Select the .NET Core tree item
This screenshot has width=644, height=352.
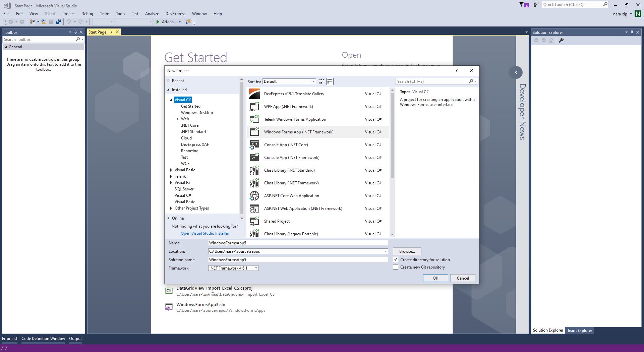(x=190, y=125)
